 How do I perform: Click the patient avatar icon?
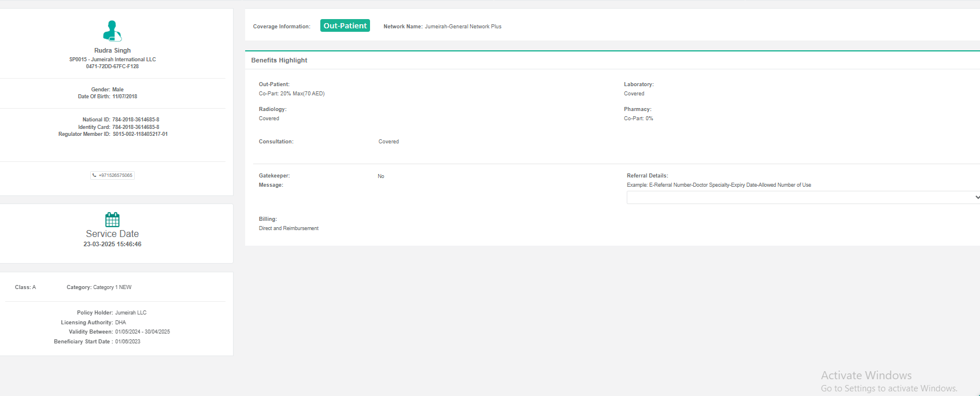click(112, 31)
